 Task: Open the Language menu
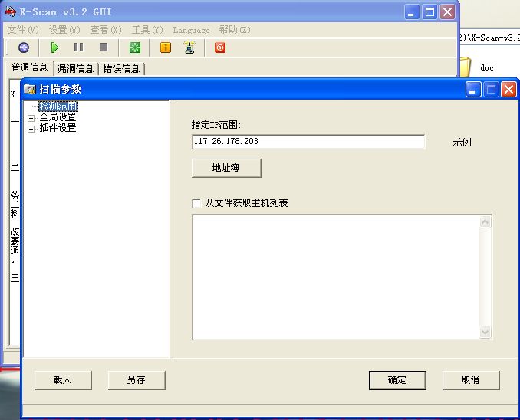pyautogui.click(x=191, y=30)
